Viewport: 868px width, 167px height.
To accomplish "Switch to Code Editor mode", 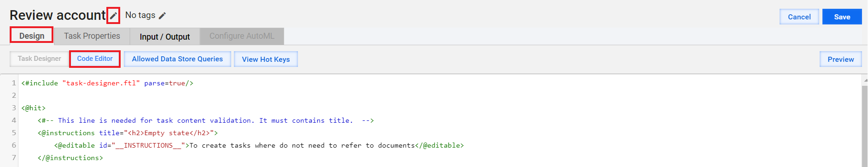I will (x=95, y=59).
